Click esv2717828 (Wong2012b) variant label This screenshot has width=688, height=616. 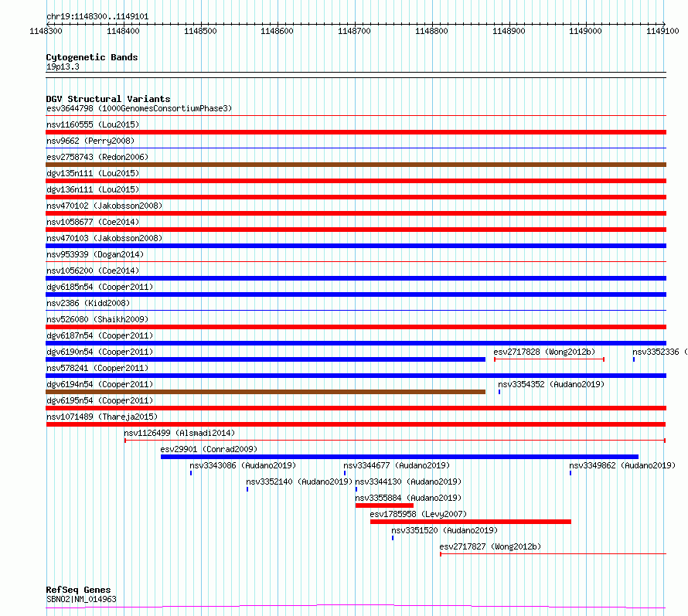pyautogui.click(x=544, y=352)
